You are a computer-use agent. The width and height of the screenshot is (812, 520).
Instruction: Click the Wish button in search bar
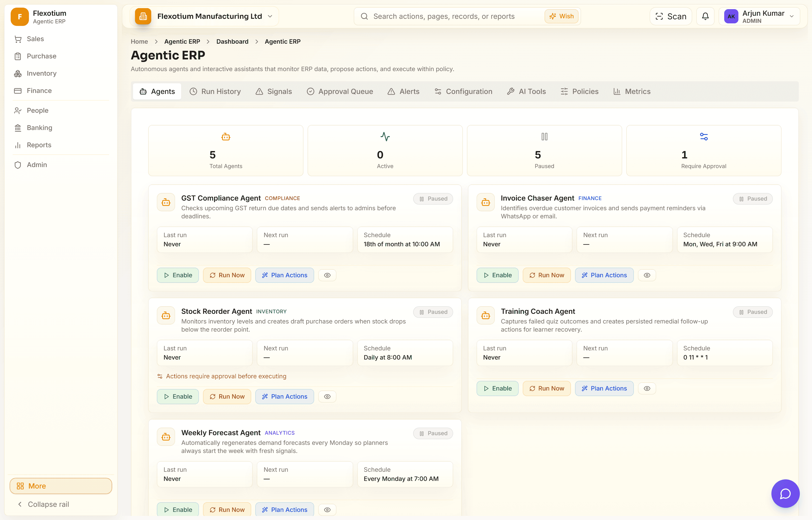click(x=561, y=16)
